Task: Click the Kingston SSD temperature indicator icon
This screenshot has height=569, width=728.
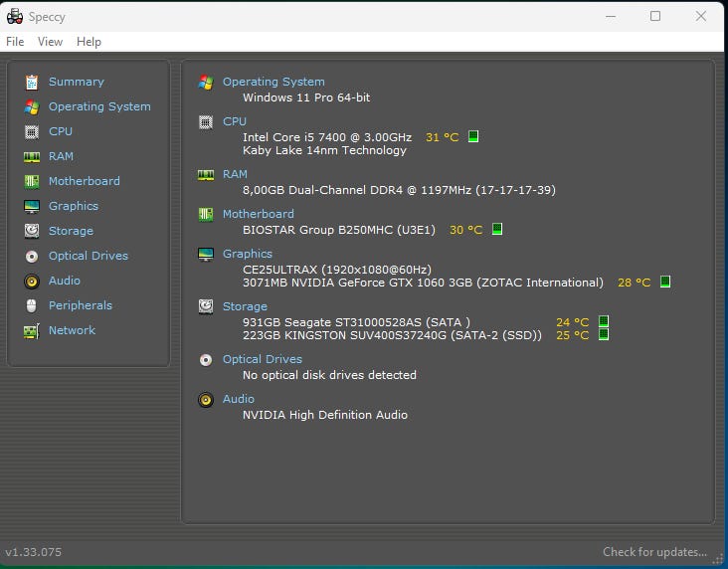Action: 603,334
